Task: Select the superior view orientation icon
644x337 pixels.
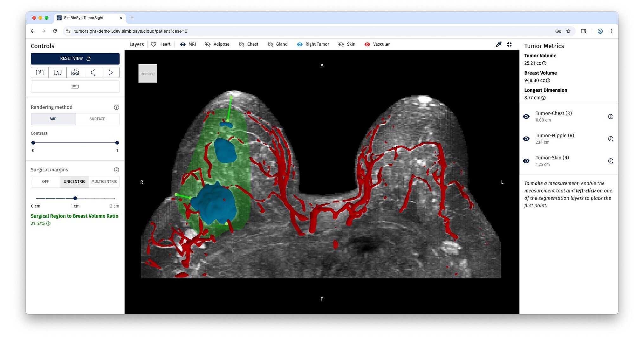Action: point(39,72)
